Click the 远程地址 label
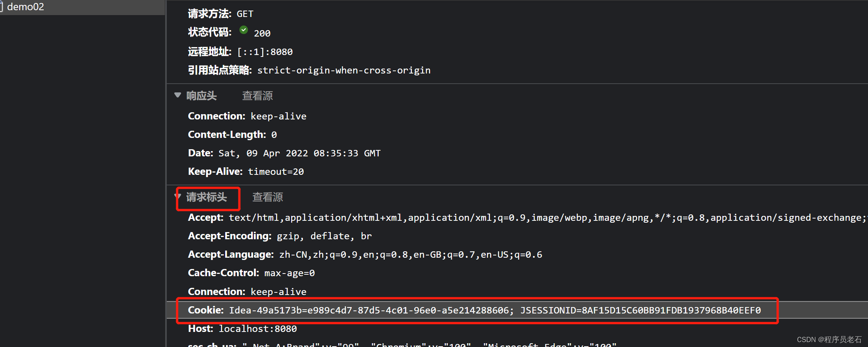The image size is (868, 347). point(210,52)
